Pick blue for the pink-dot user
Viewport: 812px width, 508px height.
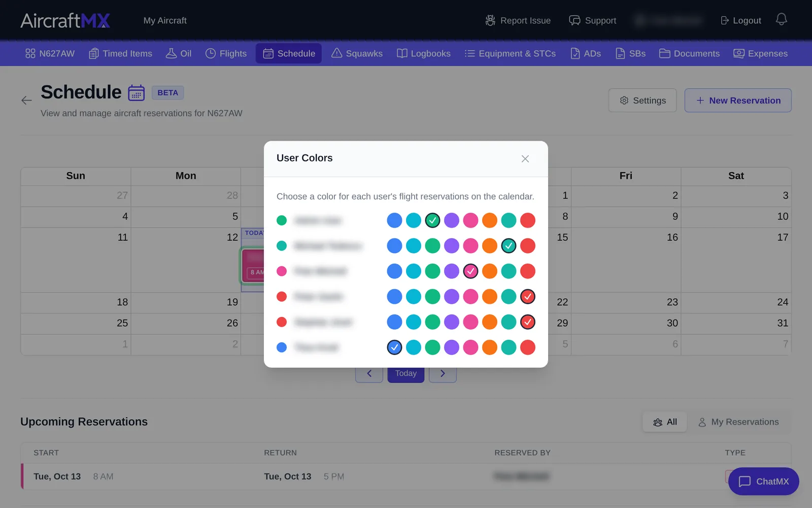pos(394,271)
